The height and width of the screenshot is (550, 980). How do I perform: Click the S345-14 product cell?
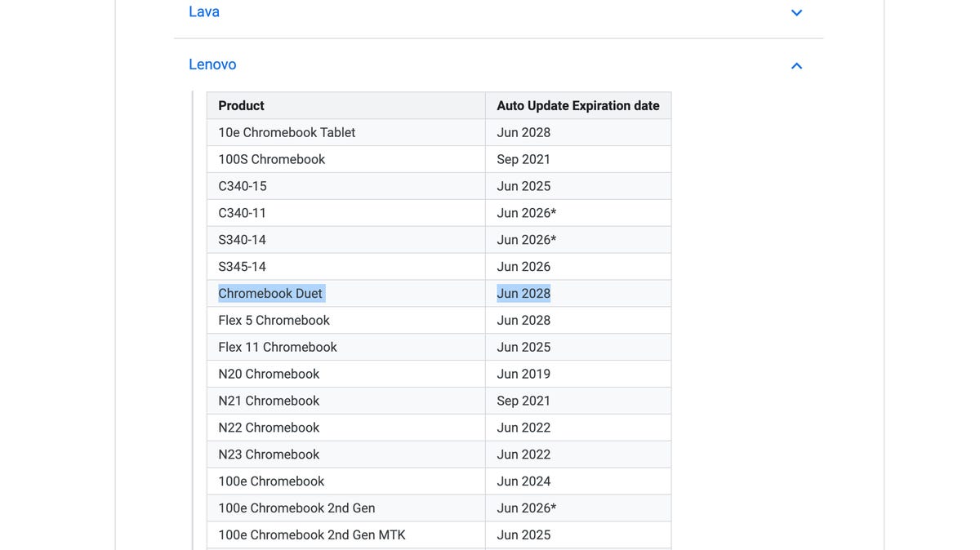point(346,267)
